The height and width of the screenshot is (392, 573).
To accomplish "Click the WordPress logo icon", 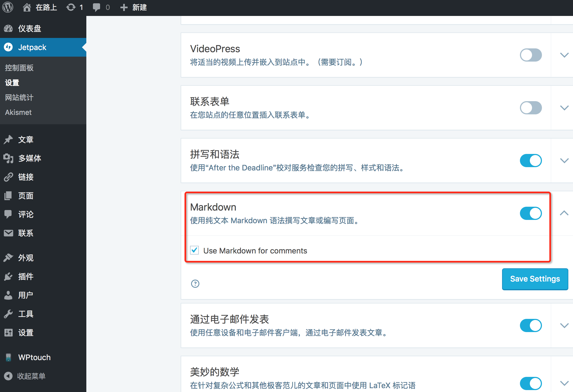I will (x=8, y=7).
